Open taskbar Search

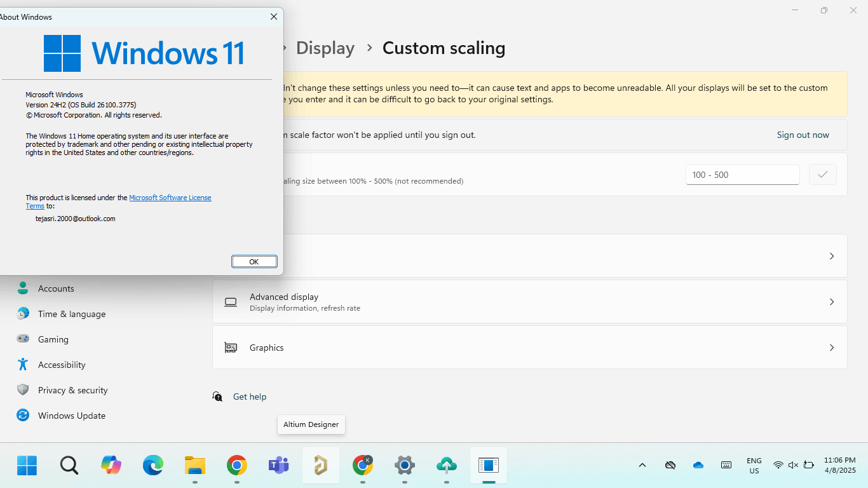(x=69, y=466)
